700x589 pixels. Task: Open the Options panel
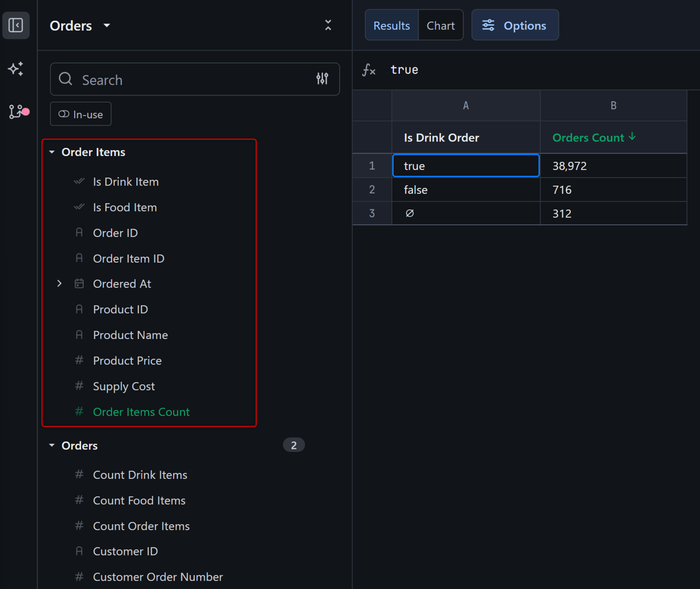[515, 25]
